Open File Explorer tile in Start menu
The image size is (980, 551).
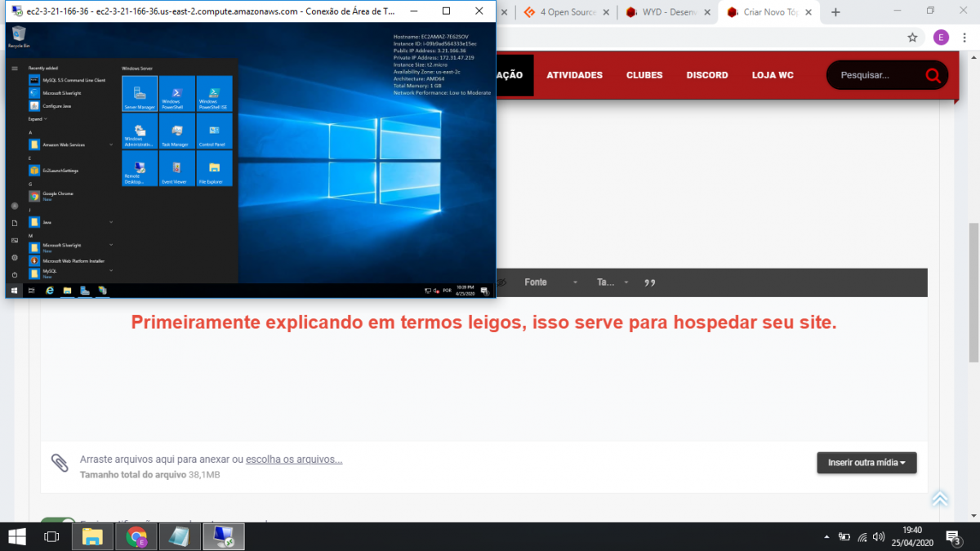[215, 168]
